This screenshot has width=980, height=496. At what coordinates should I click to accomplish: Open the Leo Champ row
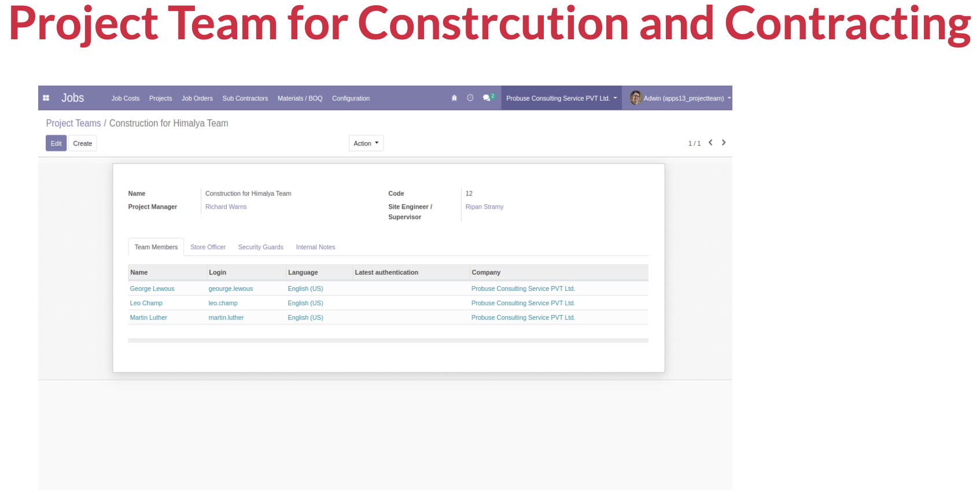(388, 303)
